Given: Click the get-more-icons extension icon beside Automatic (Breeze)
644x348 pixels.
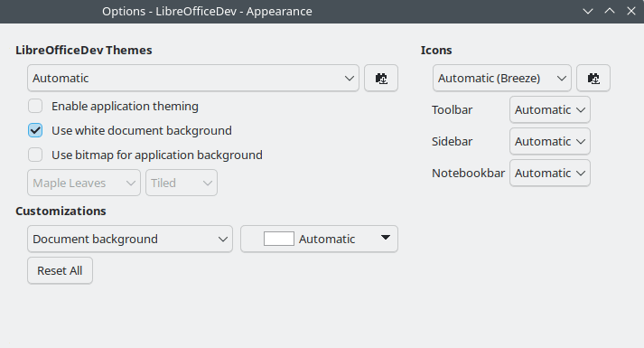Looking at the screenshot, I should pyautogui.click(x=593, y=78).
